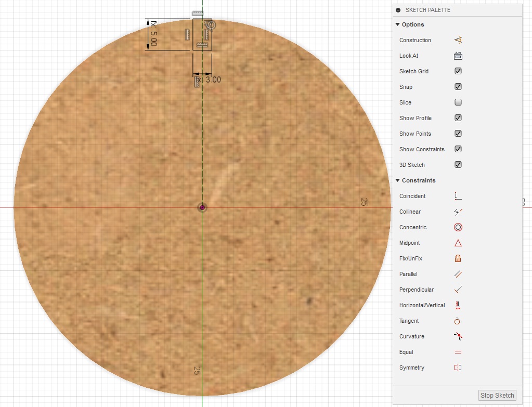The image size is (532, 407).
Task: Toggle the Show Points checkbox
Action: coord(458,134)
